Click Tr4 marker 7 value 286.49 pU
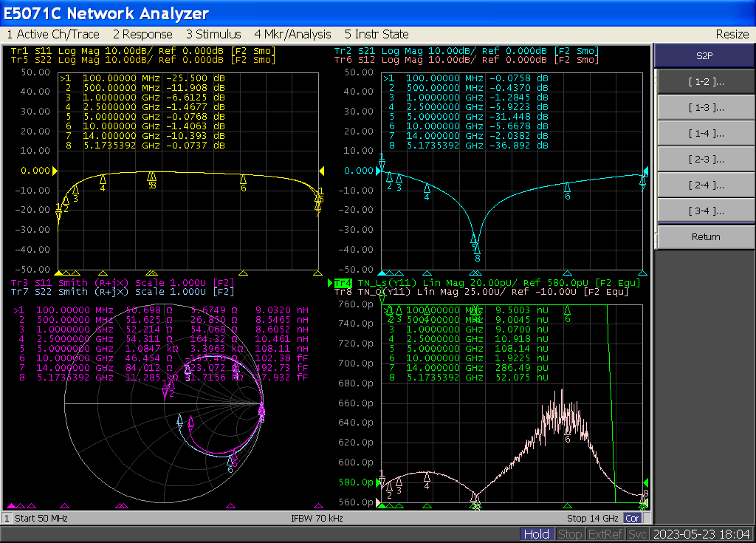Image resolution: width=756 pixels, height=543 pixels. (x=522, y=368)
